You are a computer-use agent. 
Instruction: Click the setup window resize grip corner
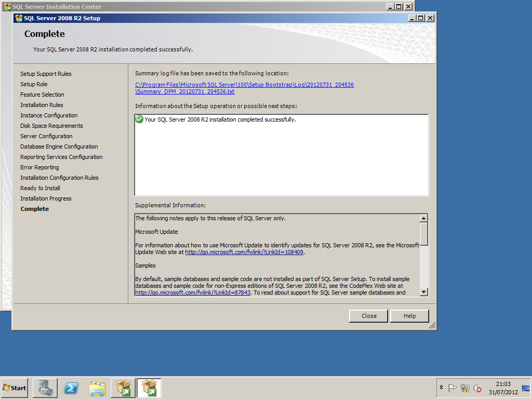[432, 326]
